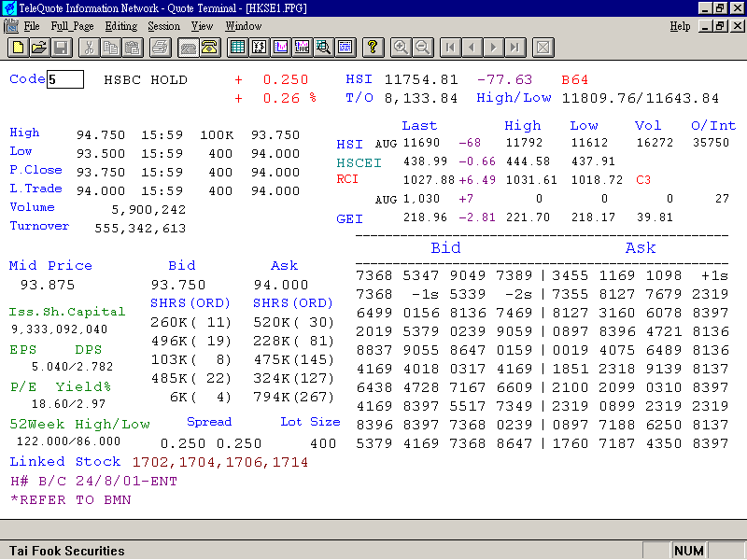Click the bid queue entry 260K( 11)
The height and width of the screenshot is (560, 747).
click(x=191, y=322)
